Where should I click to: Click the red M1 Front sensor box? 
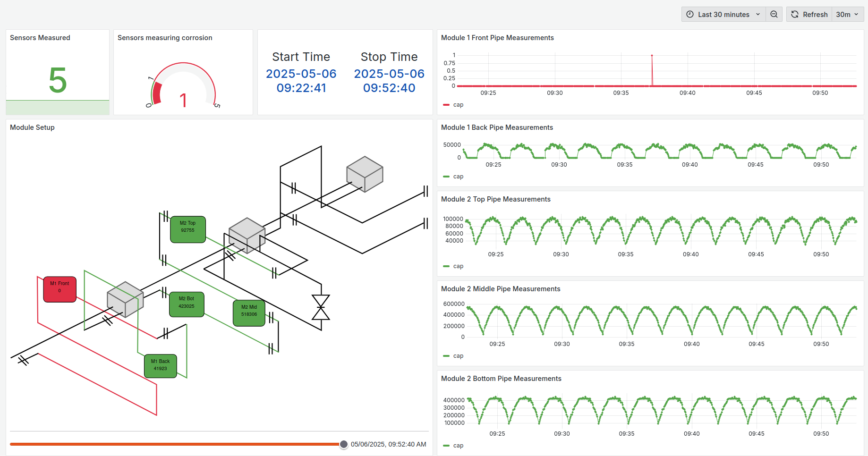click(60, 289)
